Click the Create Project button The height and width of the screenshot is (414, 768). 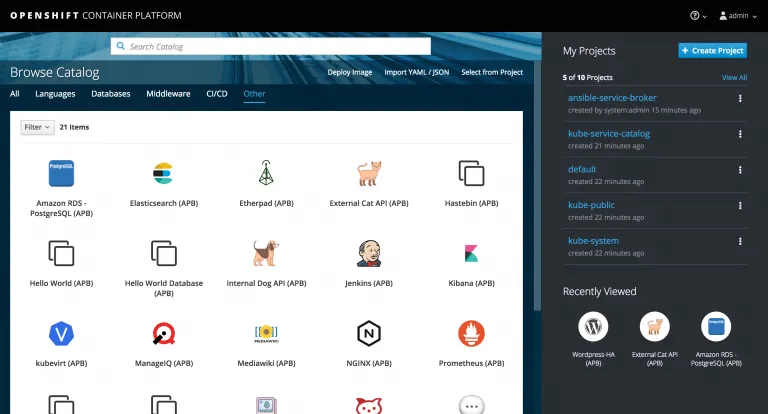pyautogui.click(x=712, y=51)
